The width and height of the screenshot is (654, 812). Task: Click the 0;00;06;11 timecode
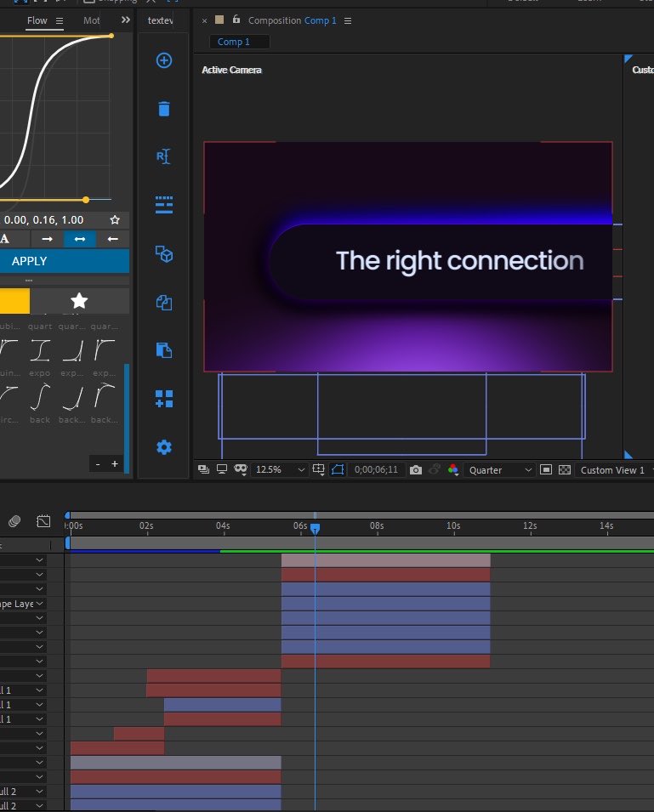pyautogui.click(x=377, y=469)
